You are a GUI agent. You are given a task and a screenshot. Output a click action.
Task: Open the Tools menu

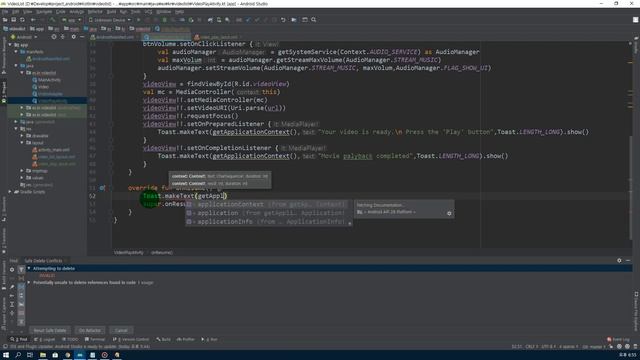pyautogui.click(x=135, y=12)
